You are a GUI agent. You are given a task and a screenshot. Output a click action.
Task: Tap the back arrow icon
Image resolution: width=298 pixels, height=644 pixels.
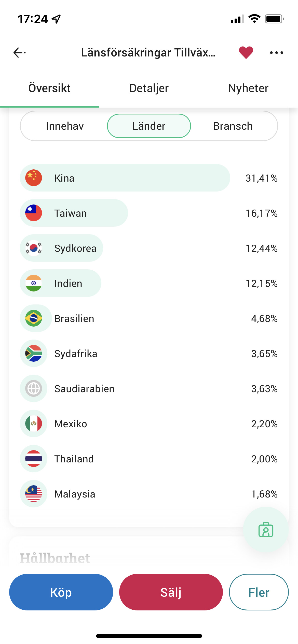tap(19, 53)
